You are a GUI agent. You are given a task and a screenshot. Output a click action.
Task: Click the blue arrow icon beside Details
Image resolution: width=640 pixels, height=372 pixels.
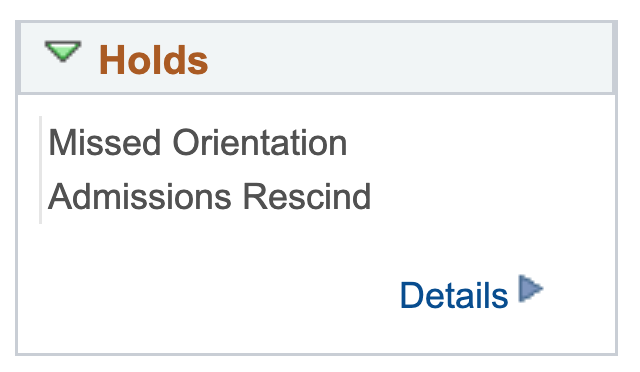pos(531,288)
